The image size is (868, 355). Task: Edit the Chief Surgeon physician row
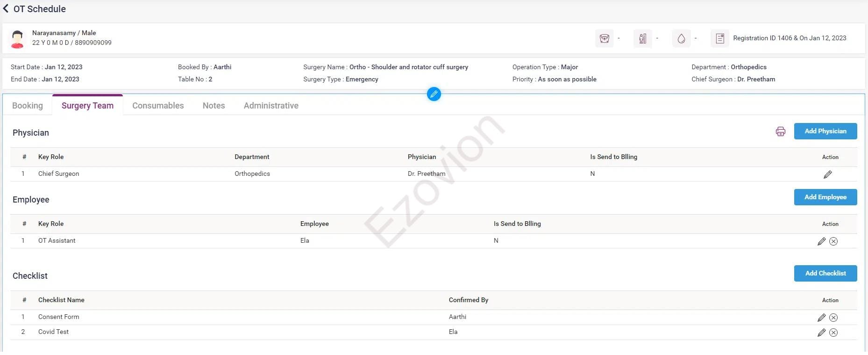pyautogui.click(x=827, y=174)
